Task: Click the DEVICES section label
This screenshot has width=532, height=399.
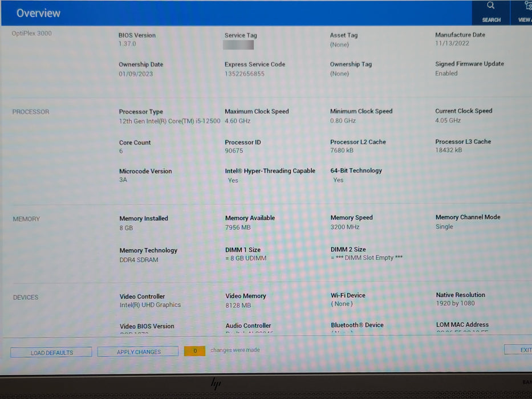Action: pyautogui.click(x=26, y=297)
